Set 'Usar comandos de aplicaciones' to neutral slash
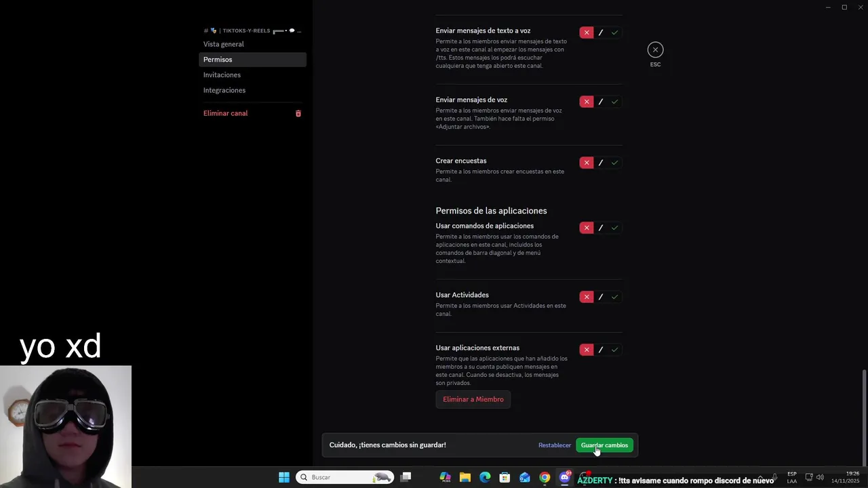This screenshot has height=488, width=868. [x=601, y=228]
